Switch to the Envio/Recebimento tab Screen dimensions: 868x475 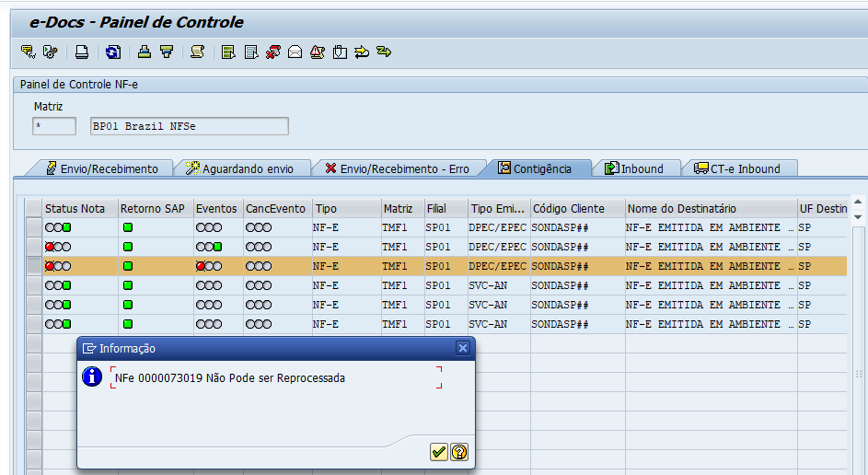pyautogui.click(x=108, y=168)
